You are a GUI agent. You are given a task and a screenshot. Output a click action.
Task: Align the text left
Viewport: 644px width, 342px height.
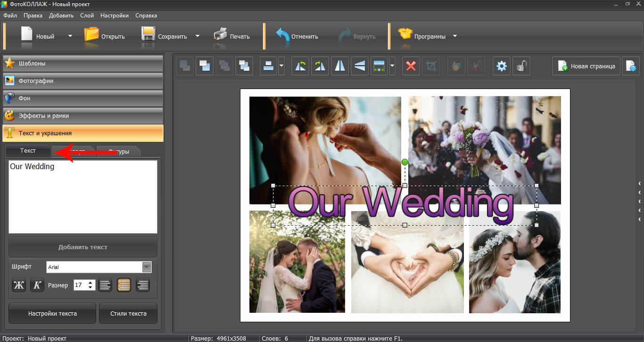point(106,285)
